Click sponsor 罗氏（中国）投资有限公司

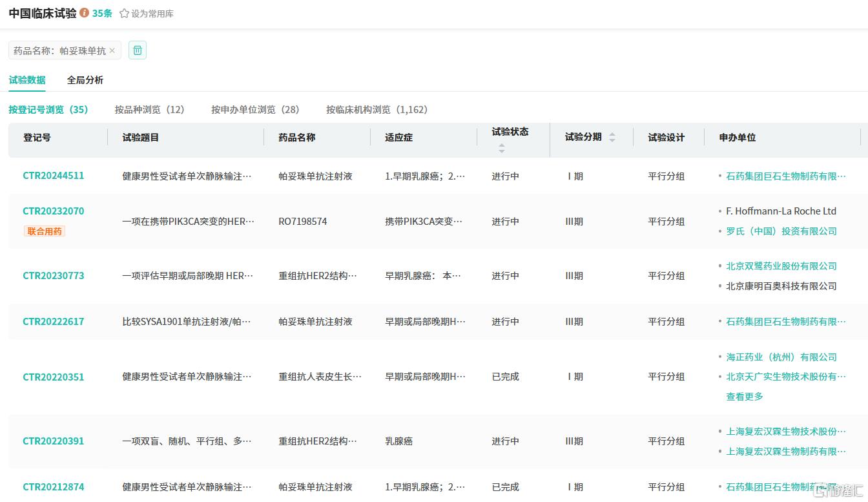click(781, 231)
